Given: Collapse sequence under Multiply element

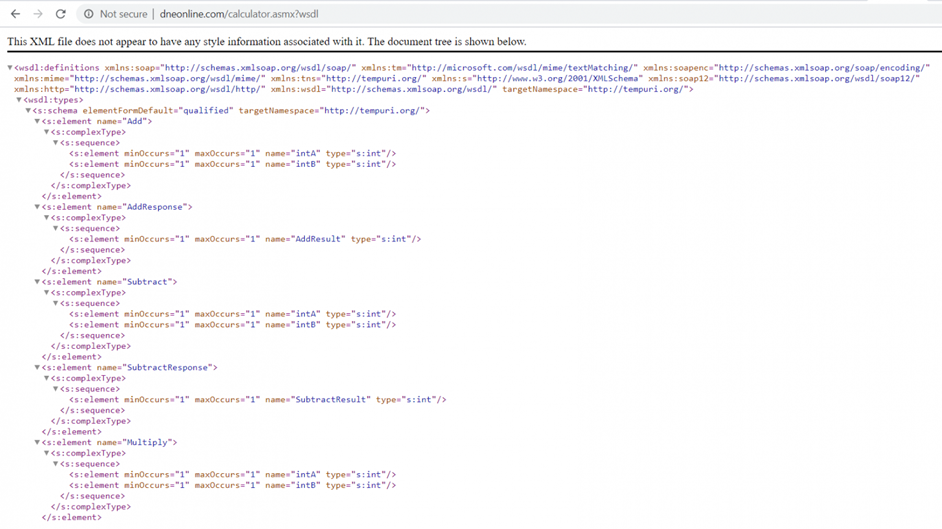Looking at the screenshot, I should coord(55,464).
